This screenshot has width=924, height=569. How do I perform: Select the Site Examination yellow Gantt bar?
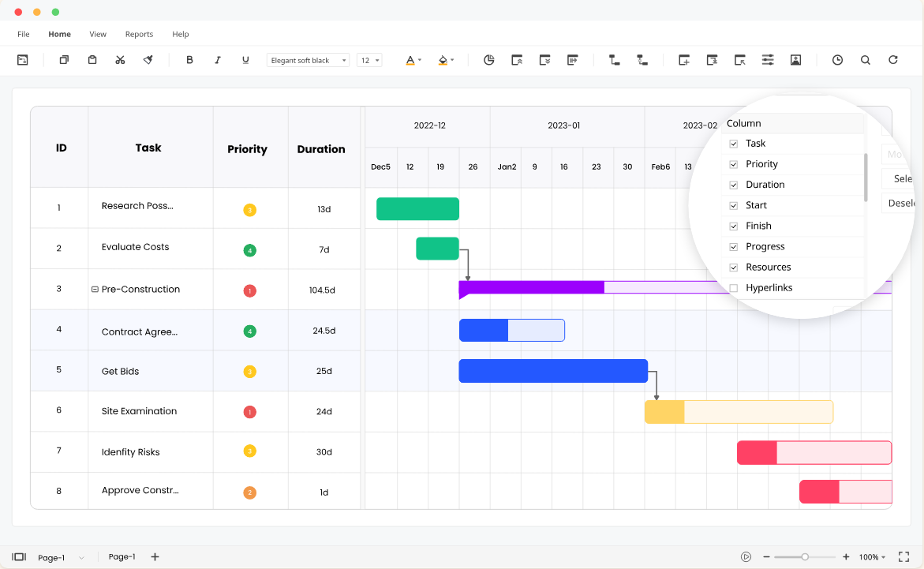739,412
